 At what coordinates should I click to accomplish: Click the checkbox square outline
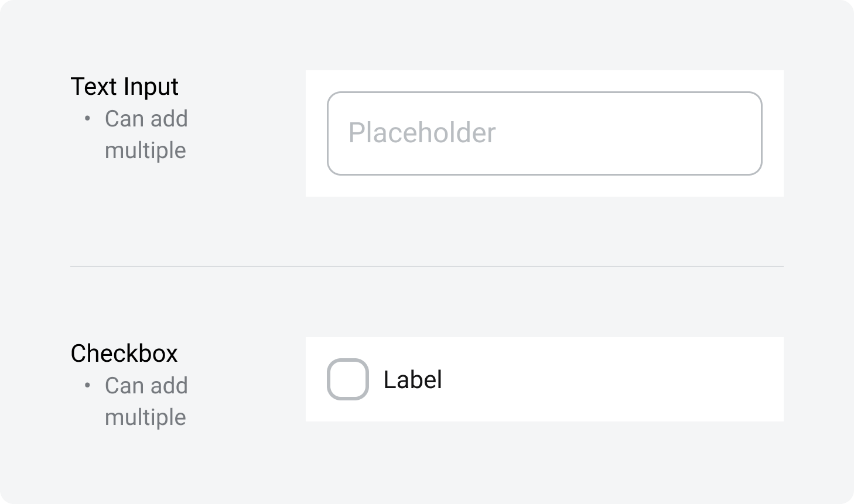coord(348,379)
